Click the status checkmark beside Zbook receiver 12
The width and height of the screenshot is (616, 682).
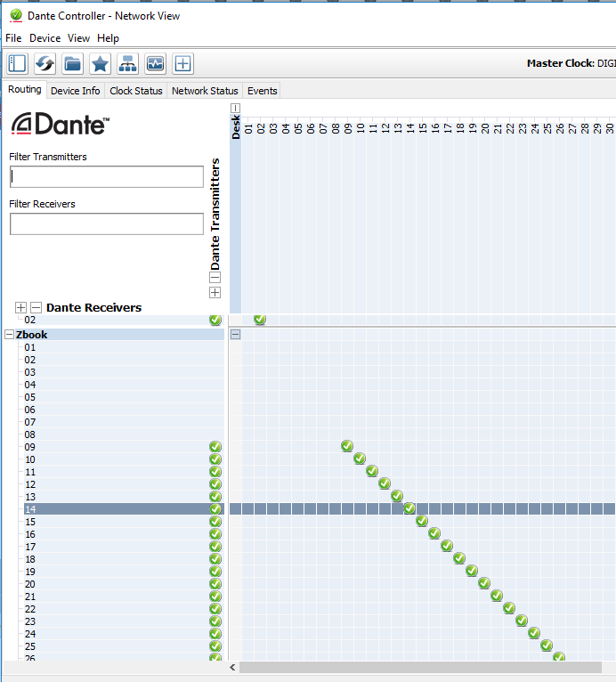pos(215,484)
